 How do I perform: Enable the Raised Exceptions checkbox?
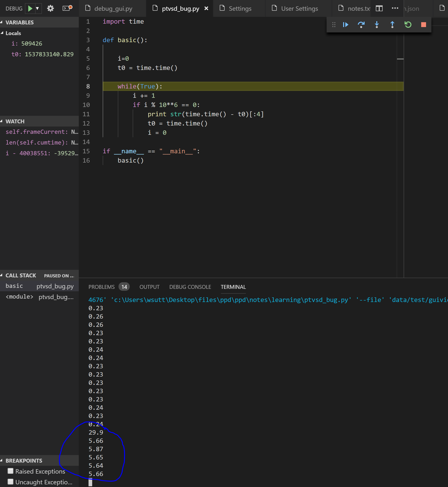(x=11, y=471)
